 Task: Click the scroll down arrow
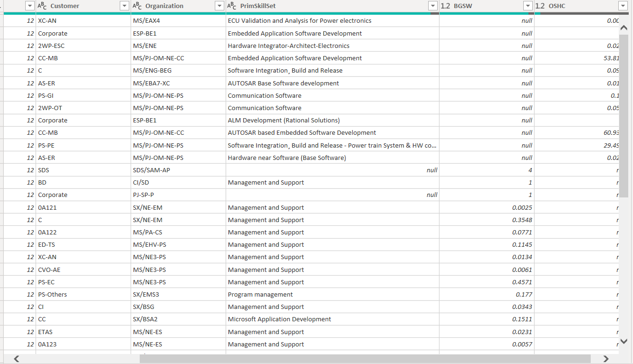point(624,341)
